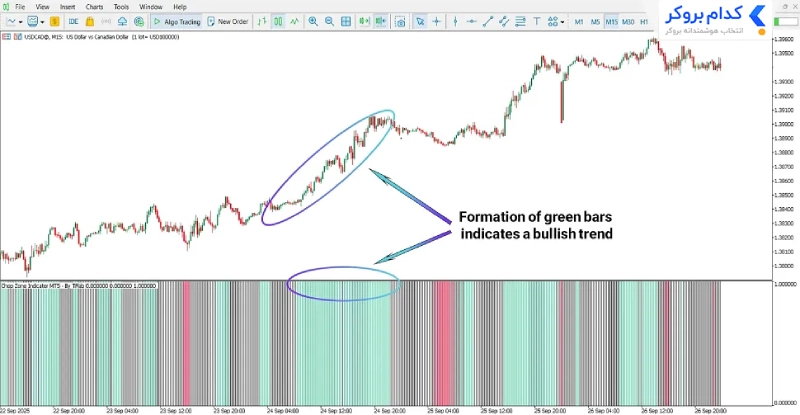Launch the IDE MetaEditor button
The height and width of the screenshot is (415, 800).
(x=73, y=21)
